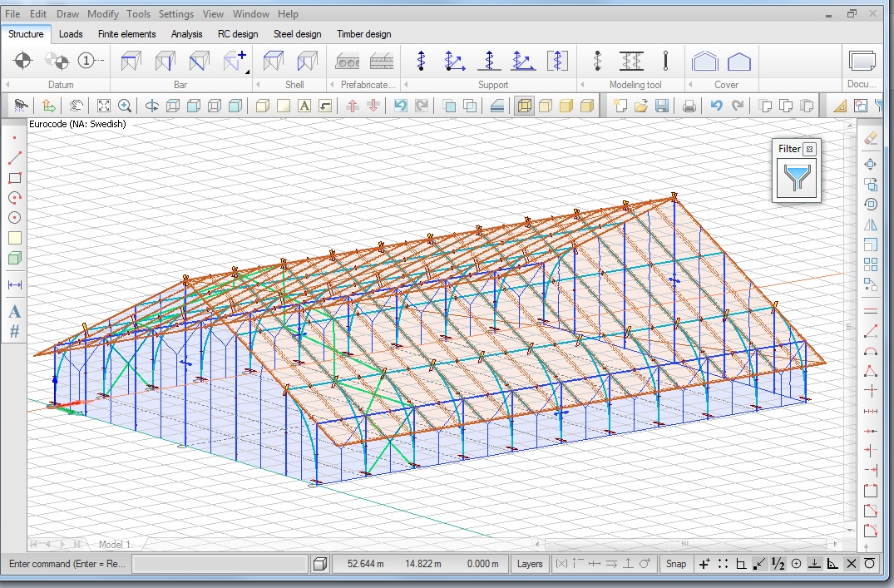Select the circle drawing tool on left toolbar

15,217
